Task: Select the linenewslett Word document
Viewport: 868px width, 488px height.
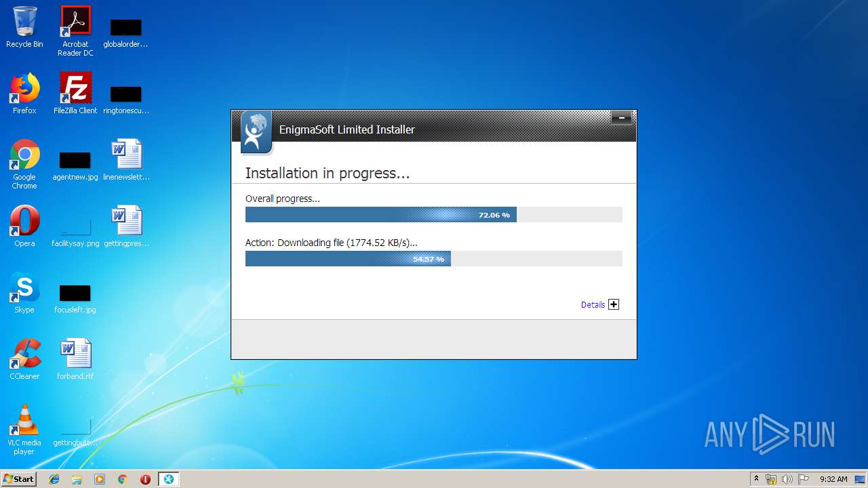Action: point(126,160)
